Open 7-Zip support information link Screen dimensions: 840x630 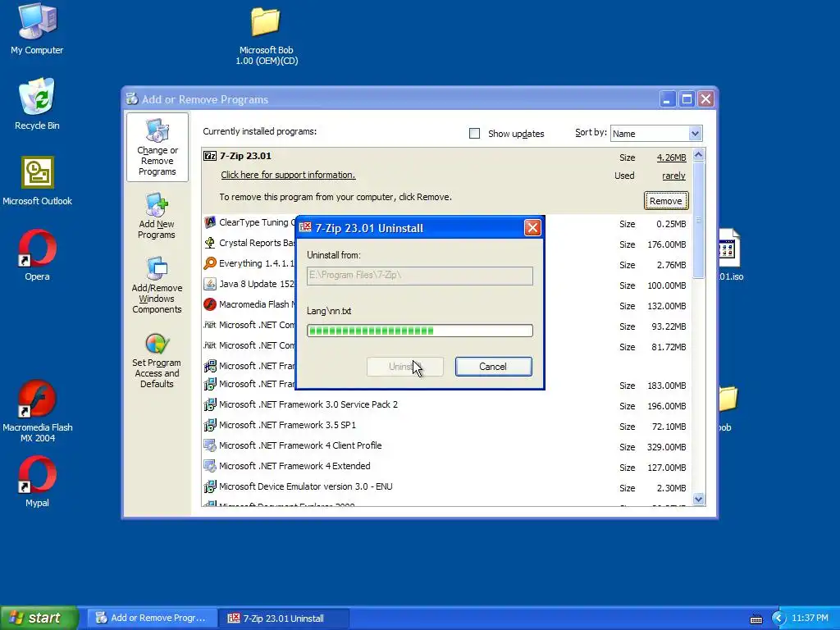[288, 175]
